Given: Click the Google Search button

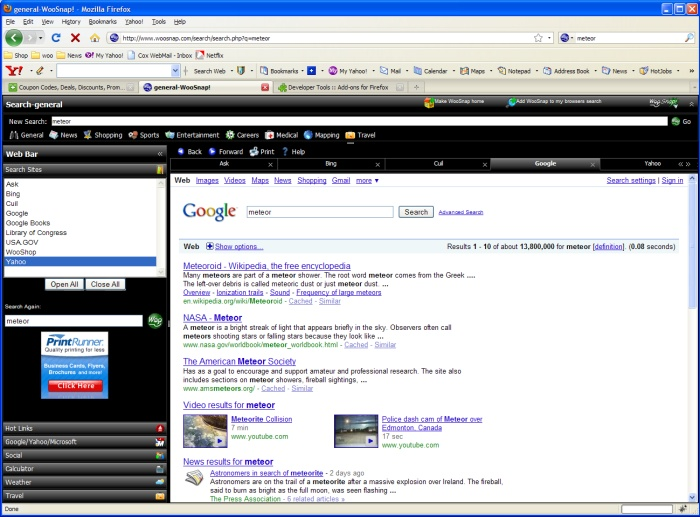Looking at the screenshot, I should pos(416,212).
